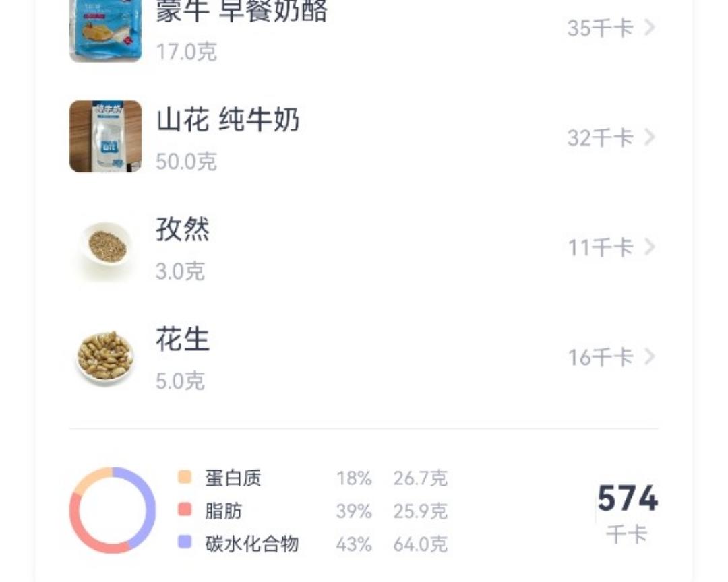Expand the chevron beside 32千卡
This screenshot has height=582, width=728.
point(649,137)
